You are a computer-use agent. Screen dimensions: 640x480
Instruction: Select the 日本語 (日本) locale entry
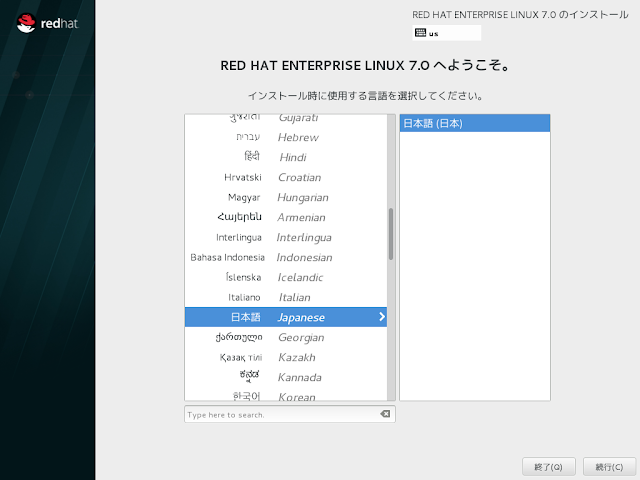(x=475, y=123)
